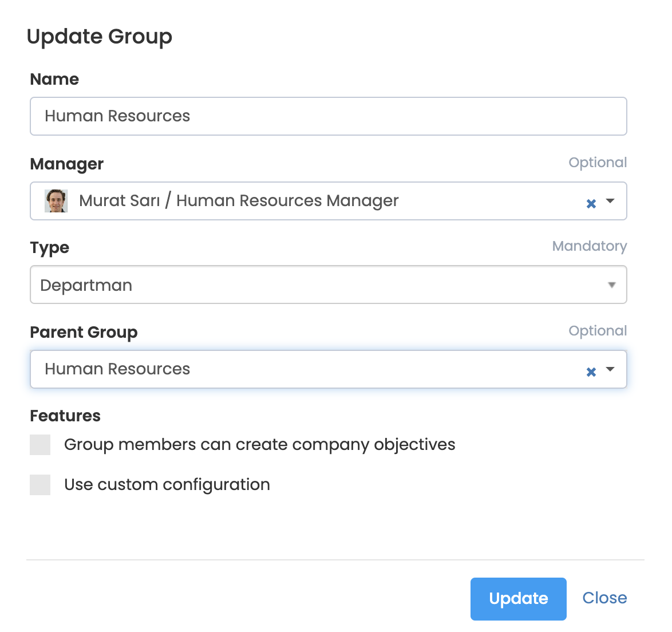
Task: Click the Name field label
Action: tap(54, 79)
